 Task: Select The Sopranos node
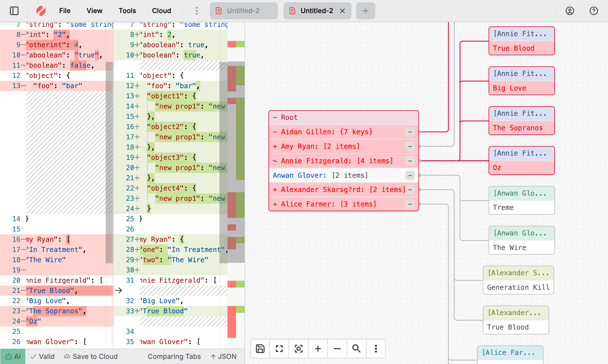pyautogui.click(x=522, y=121)
